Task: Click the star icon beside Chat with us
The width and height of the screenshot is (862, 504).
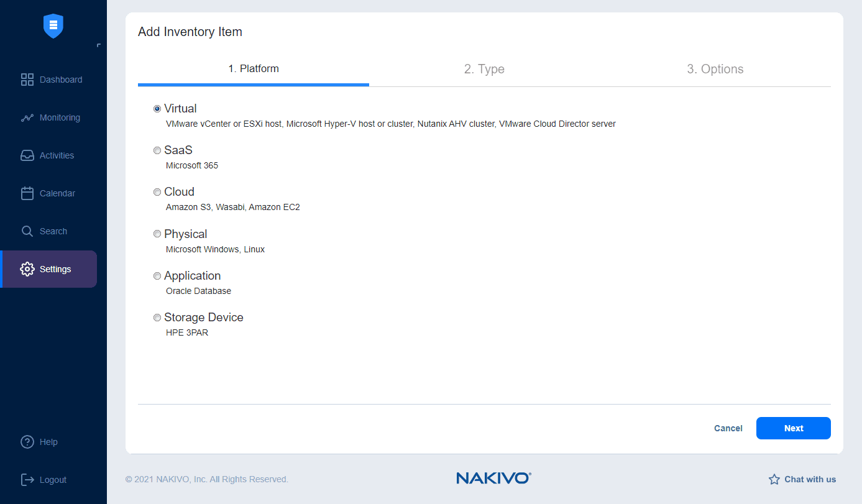Action: (x=774, y=479)
